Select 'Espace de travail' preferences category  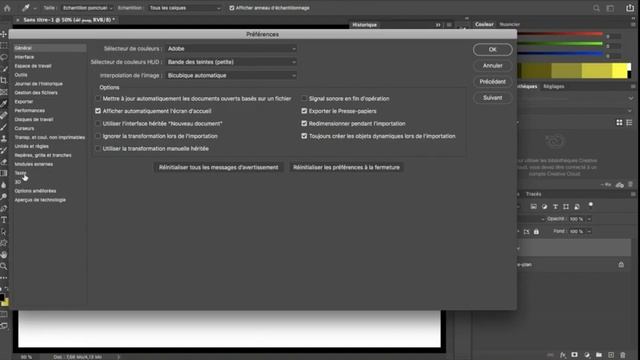[33, 66]
